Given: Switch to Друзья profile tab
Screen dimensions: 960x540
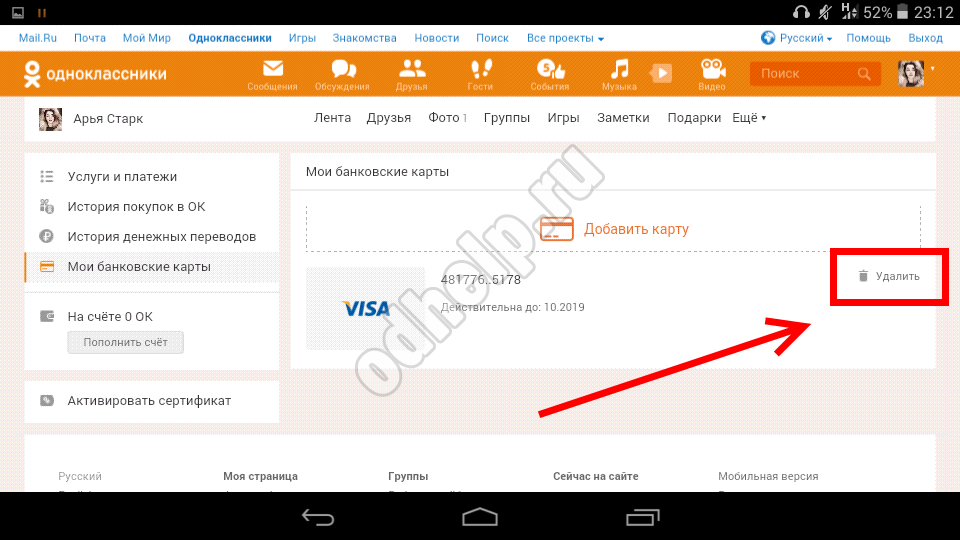Looking at the screenshot, I should [389, 118].
